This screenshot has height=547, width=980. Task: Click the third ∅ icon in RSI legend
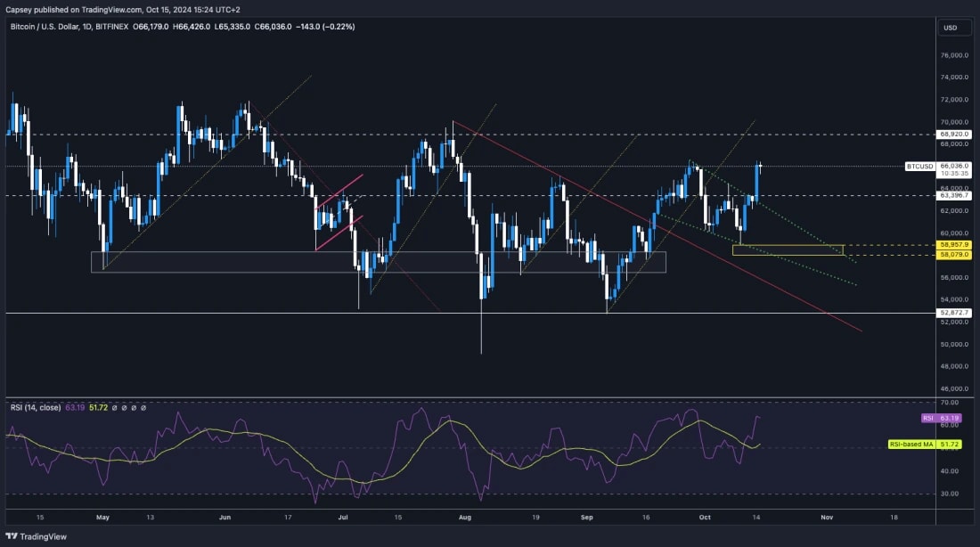(134, 408)
